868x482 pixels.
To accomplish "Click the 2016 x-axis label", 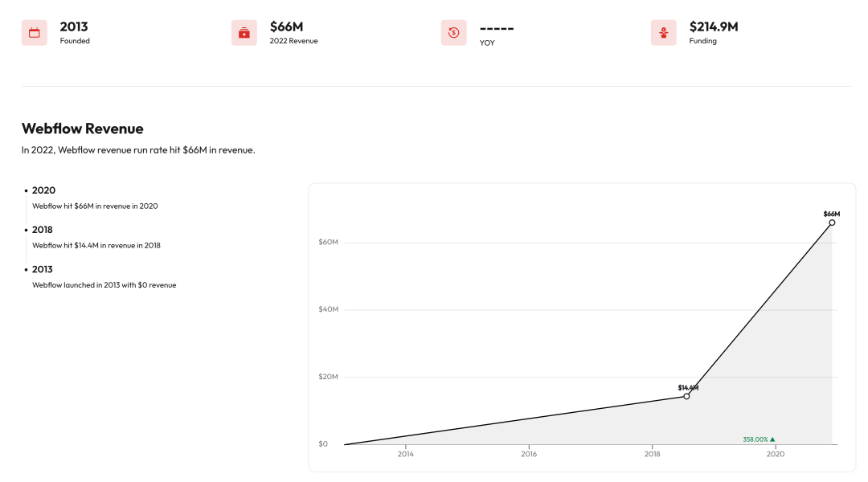I will click(x=529, y=454).
